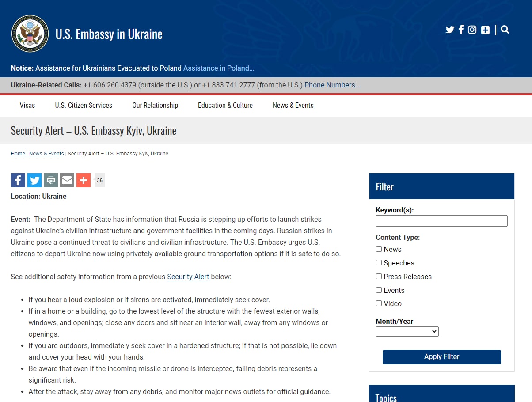Tick the Press Releases checkbox
Image resolution: width=532 pixels, height=402 pixels.
tap(379, 277)
